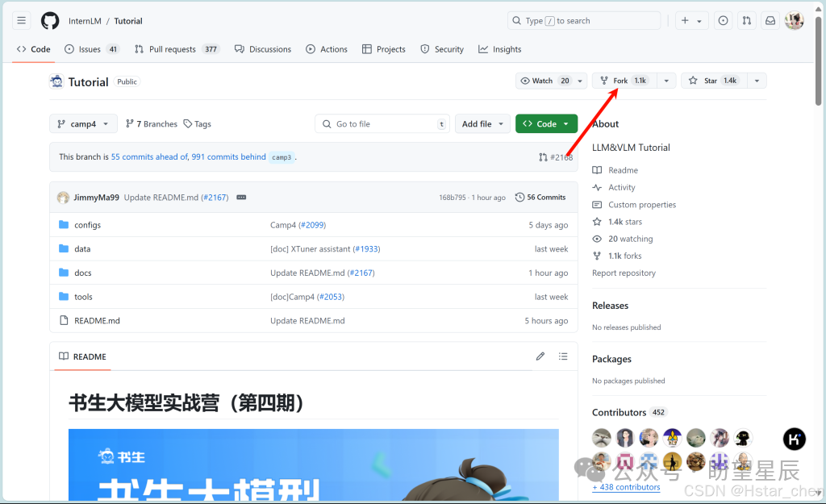Open the tools folder
This screenshot has width=826, height=504.
[83, 297]
